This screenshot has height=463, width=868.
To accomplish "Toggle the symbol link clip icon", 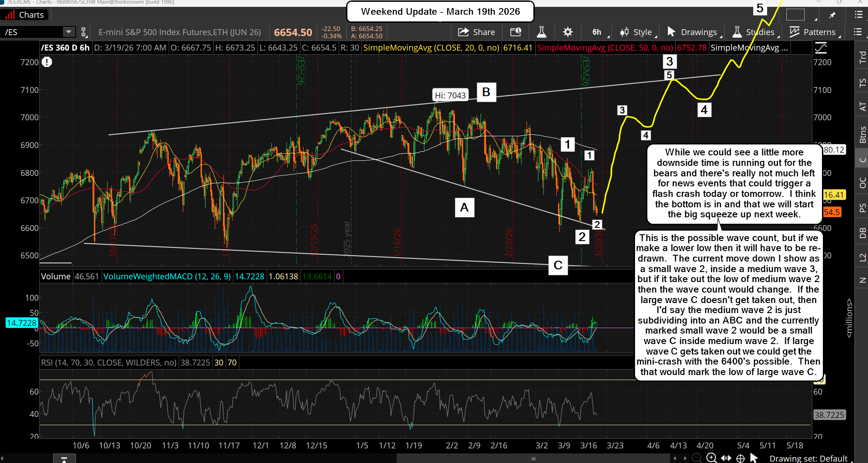I will click(84, 32).
